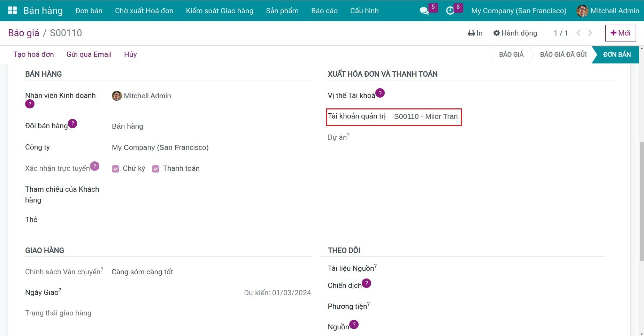Toggle the Thanh toán checkbox

click(x=155, y=169)
